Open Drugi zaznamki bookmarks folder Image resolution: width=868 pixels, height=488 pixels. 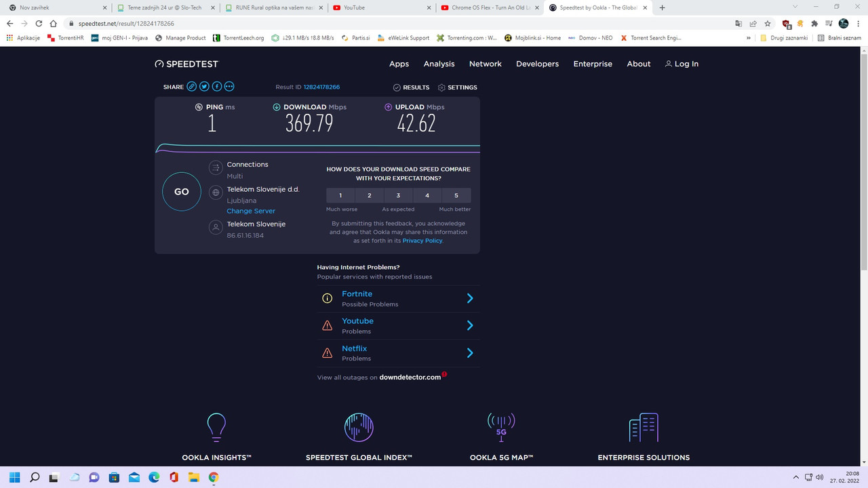[x=785, y=38]
